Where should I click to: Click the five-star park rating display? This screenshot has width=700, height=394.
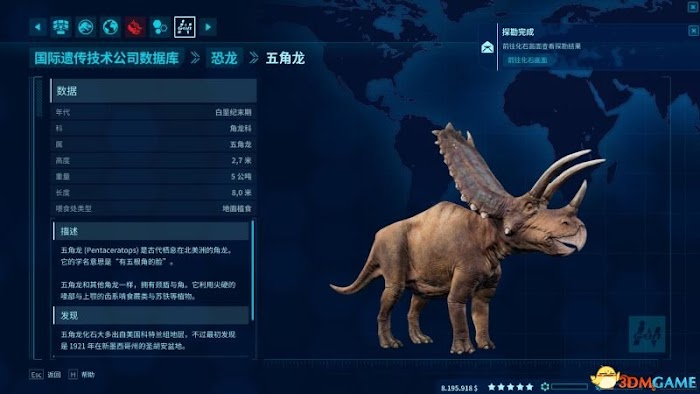coord(511,387)
